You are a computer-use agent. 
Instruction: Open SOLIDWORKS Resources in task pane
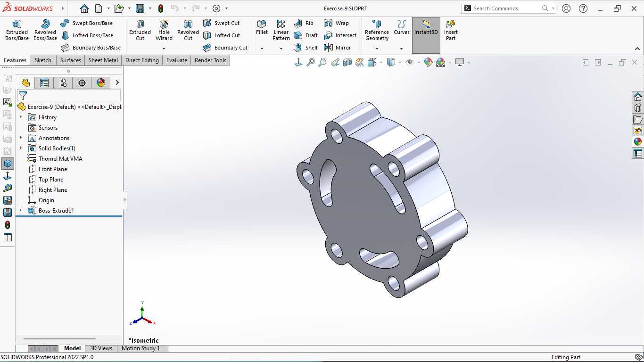(x=638, y=97)
